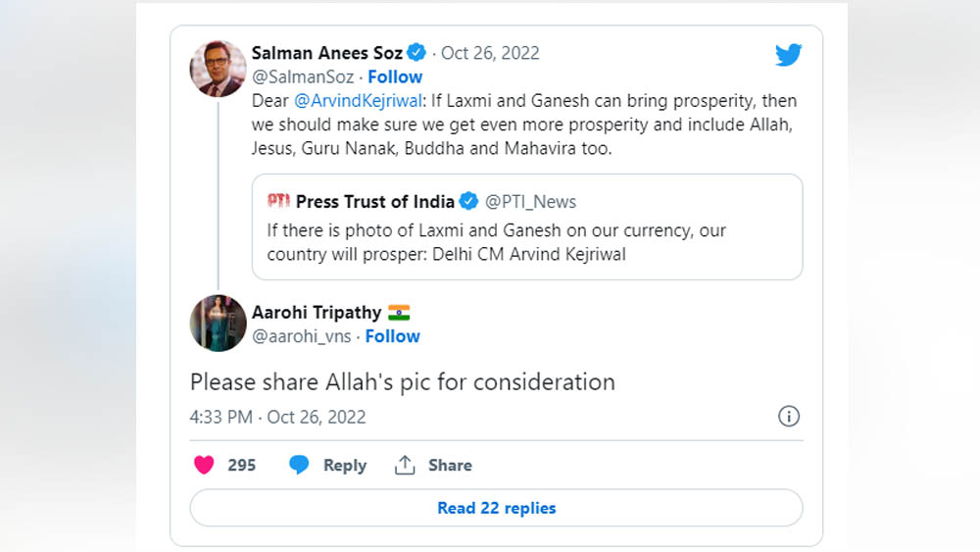Click the Aarohi Tripathy display name

tap(317, 313)
